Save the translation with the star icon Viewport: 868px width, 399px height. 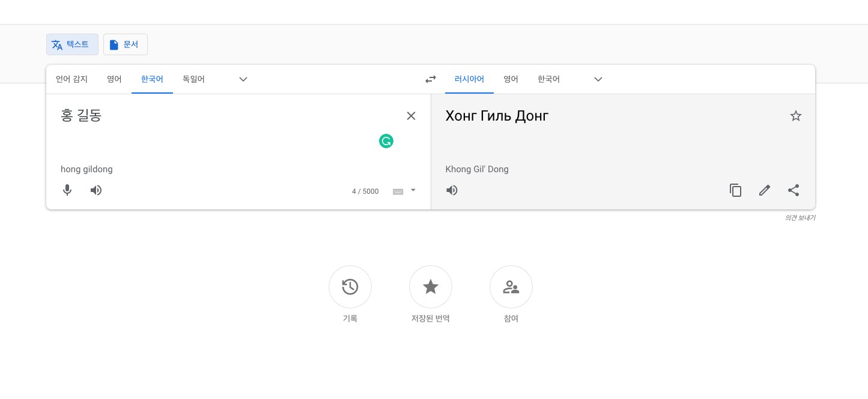[x=796, y=116]
